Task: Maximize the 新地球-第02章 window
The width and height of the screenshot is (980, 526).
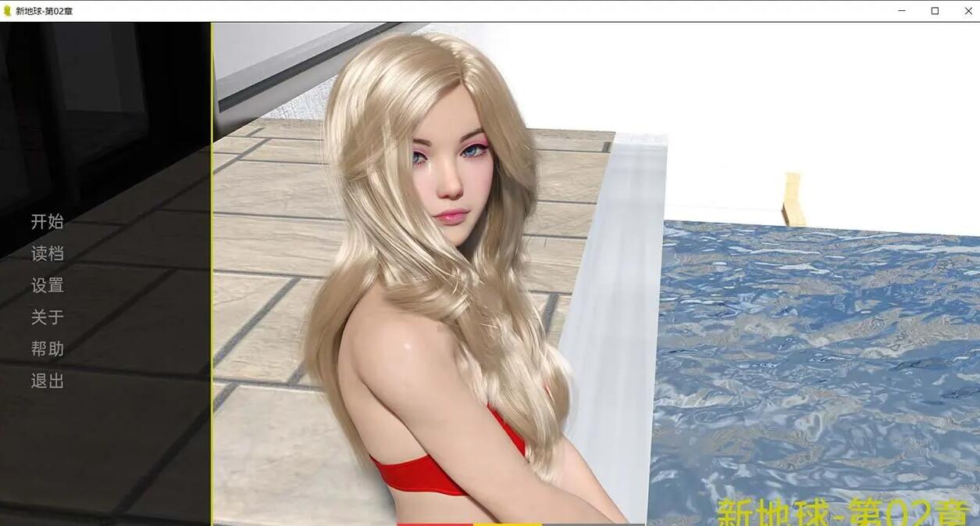Action: pyautogui.click(x=935, y=11)
